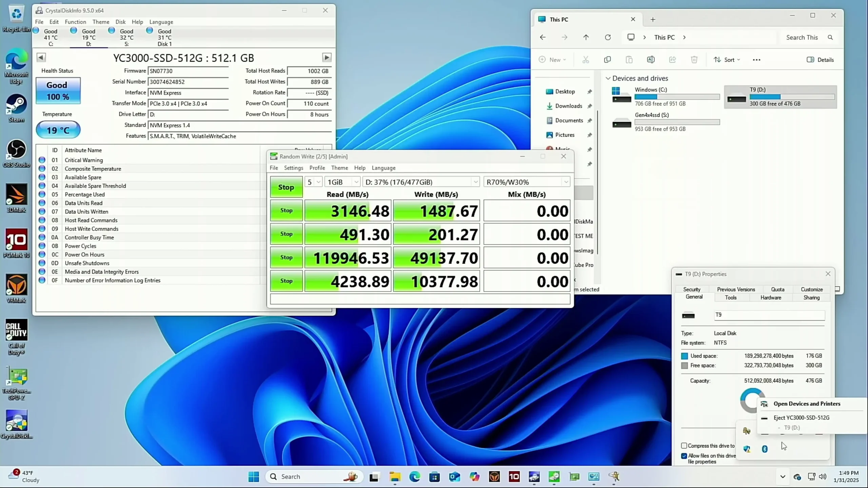Click the Search This PC box
Viewport: 868px width, 488px height.
point(809,37)
